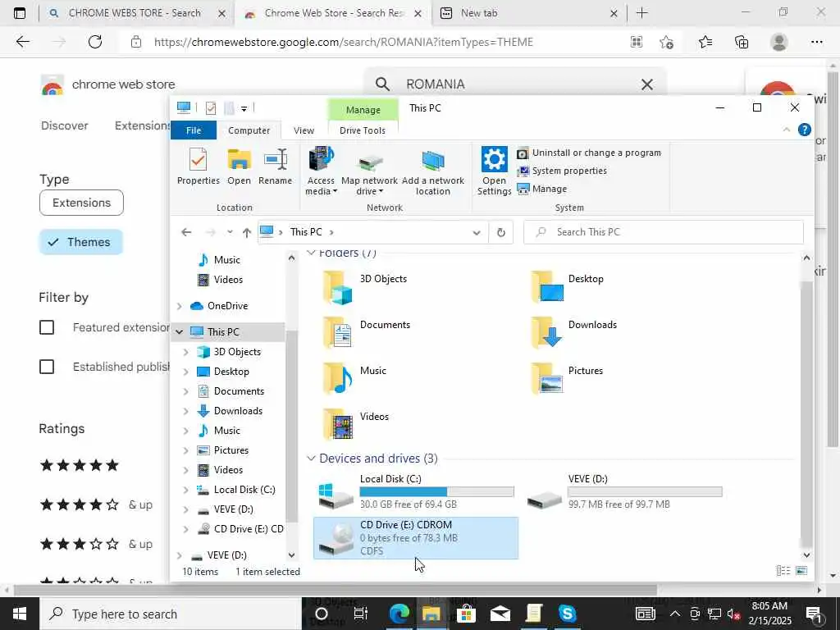The width and height of the screenshot is (840, 630).
Task: Filter by four stars & up
Action: pyautogui.click(x=97, y=504)
